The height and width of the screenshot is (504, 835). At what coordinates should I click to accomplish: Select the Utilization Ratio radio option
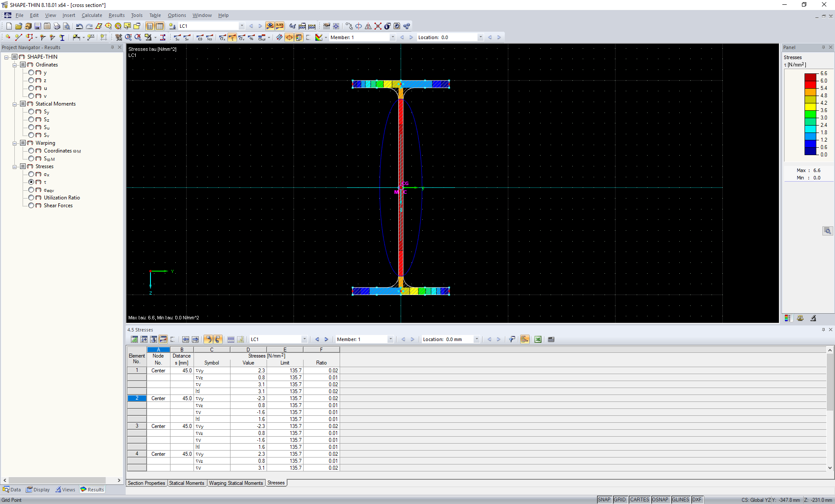(x=31, y=198)
